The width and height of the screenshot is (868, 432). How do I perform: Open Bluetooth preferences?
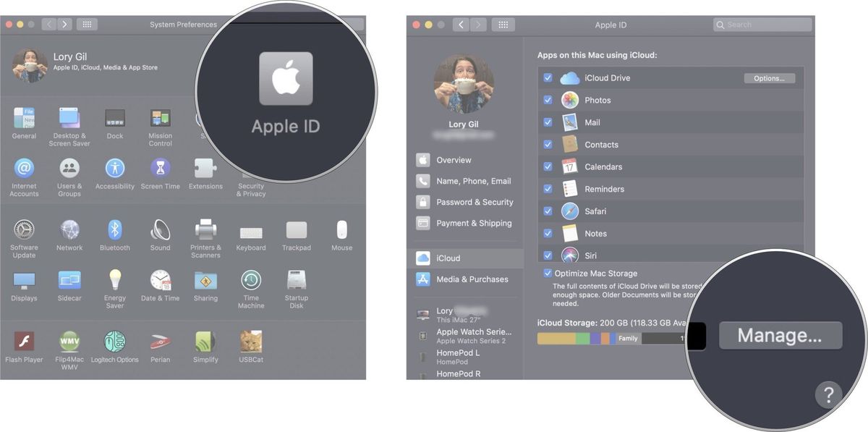tap(114, 233)
